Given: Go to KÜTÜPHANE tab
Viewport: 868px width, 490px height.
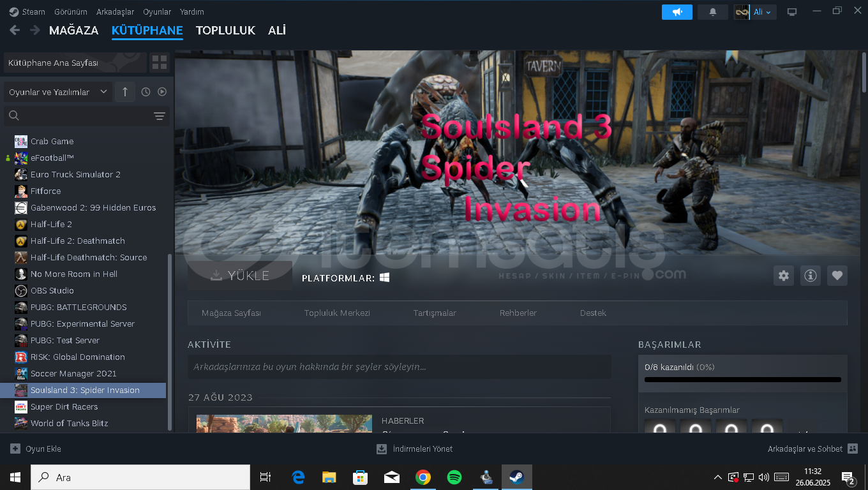Looking at the screenshot, I should (x=147, y=30).
